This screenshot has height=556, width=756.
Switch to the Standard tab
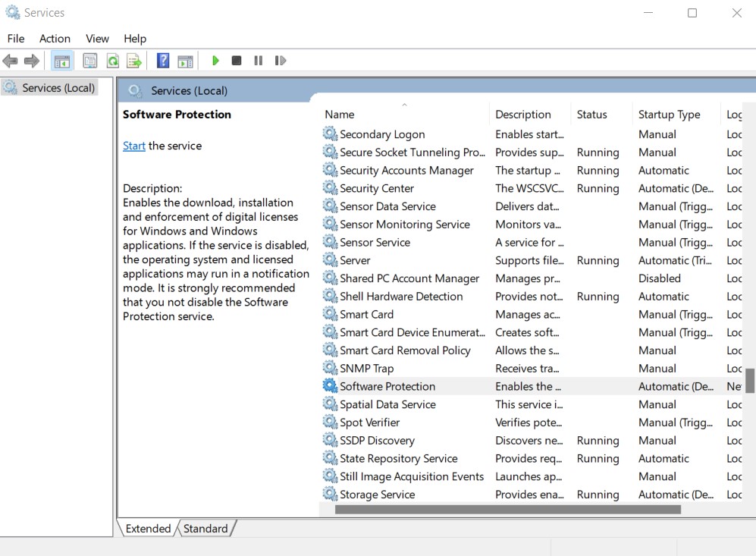point(205,529)
